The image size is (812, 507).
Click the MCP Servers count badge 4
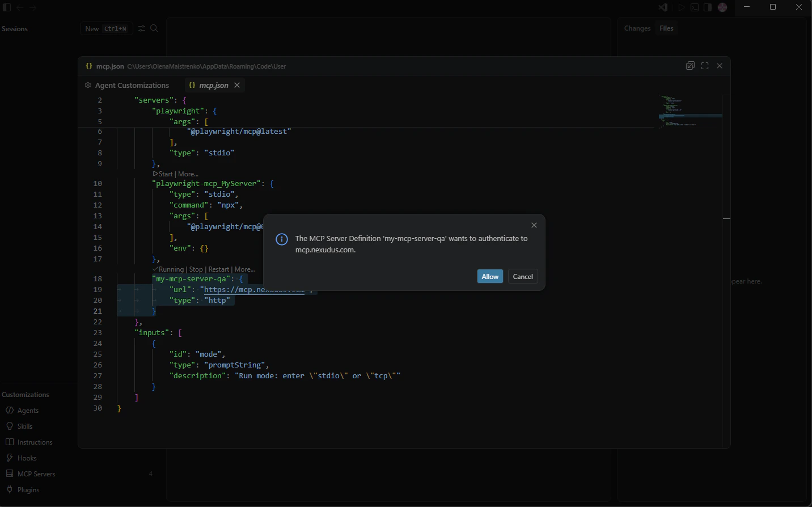pyautogui.click(x=151, y=474)
